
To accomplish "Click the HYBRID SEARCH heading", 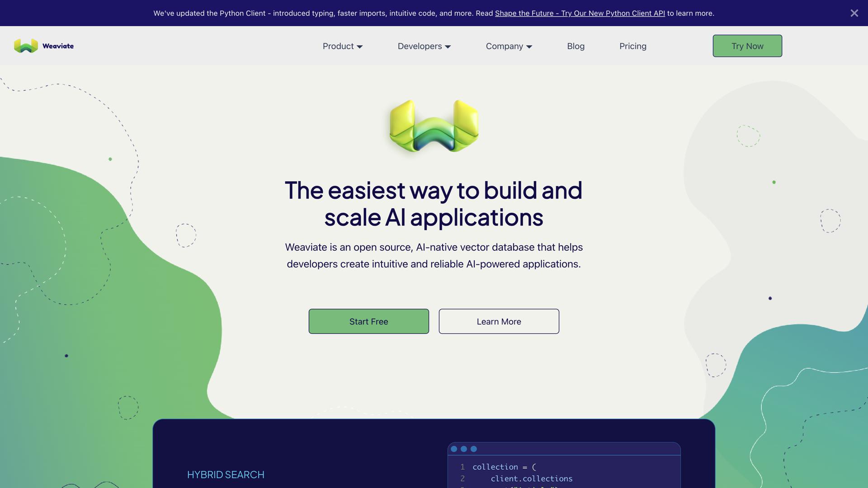I will click(x=226, y=474).
